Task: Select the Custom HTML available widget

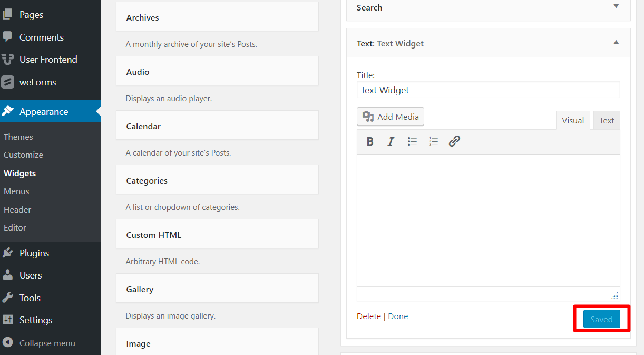Action: pos(217,235)
